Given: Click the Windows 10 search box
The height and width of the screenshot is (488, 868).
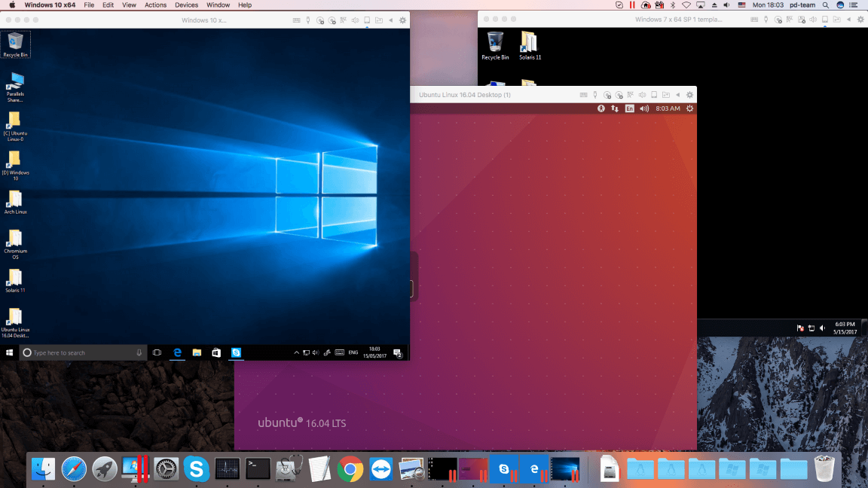Looking at the screenshot, I should [x=83, y=352].
